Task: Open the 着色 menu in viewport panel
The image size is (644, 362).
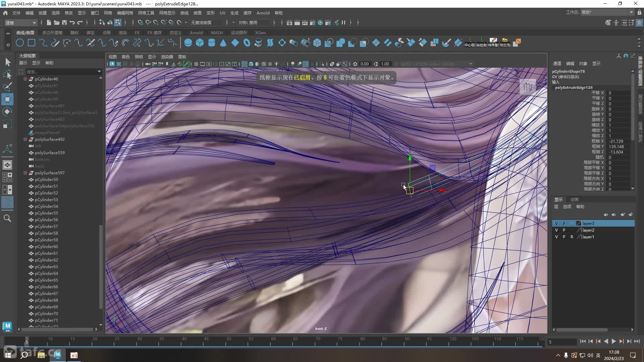Action: (126, 57)
